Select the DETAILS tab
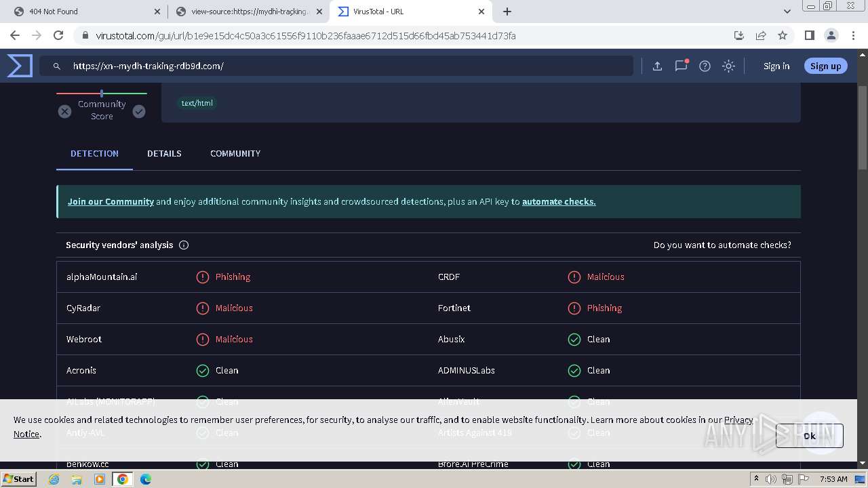Image resolution: width=868 pixels, height=488 pixels. pyautogui.click(x=164, y=153)
